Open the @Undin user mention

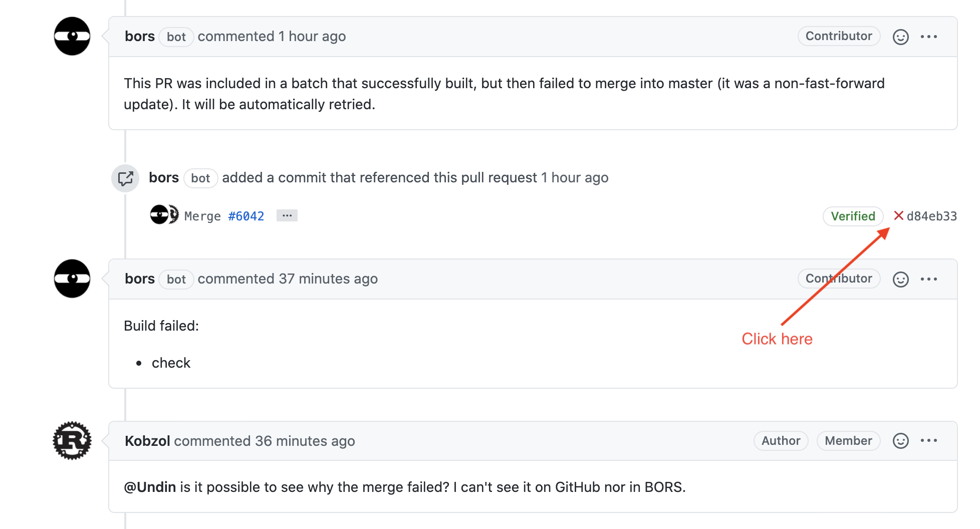pyautogui.click(x=150, y=487)
